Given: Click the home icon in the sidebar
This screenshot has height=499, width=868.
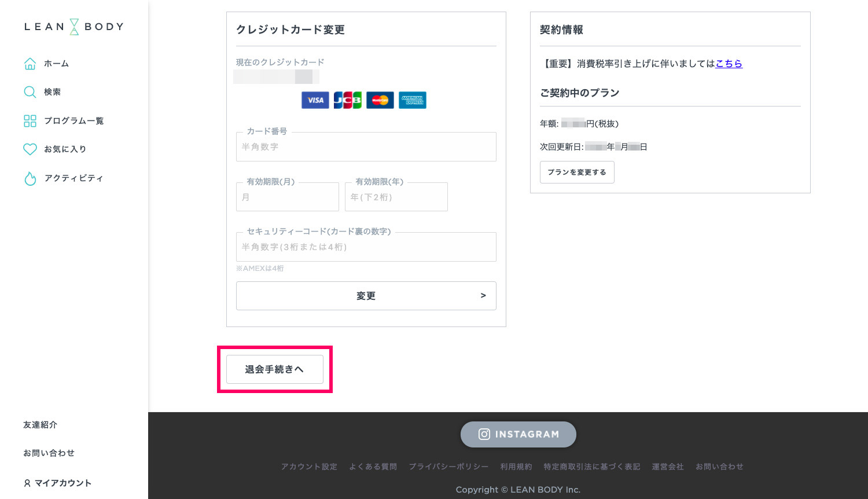Looking at the screenshot, I should (x=30, y=64).
